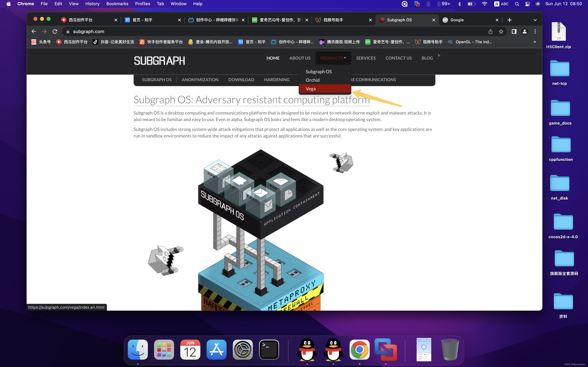The width and height of the screenshot is (588, 367).
Task: Show hidden bookmarks overflow chevron
Action: [x=535, y=42]
